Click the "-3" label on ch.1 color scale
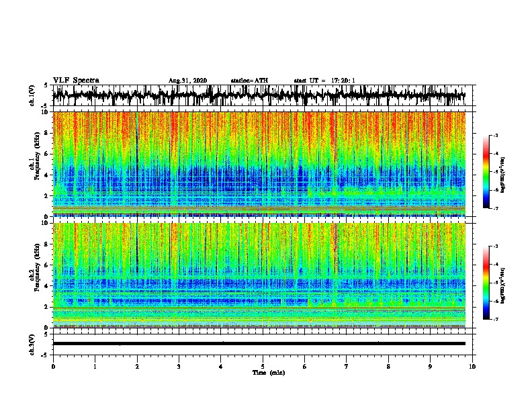Image resolution: width=532 pixels, height=411 pixels. [x=495, y=136]
